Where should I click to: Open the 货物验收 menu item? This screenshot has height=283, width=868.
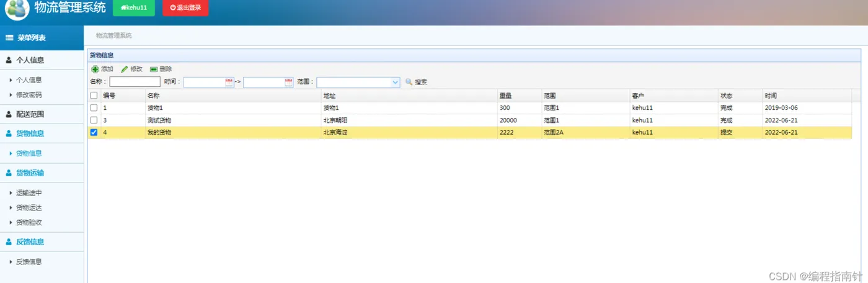pos(29,222)
